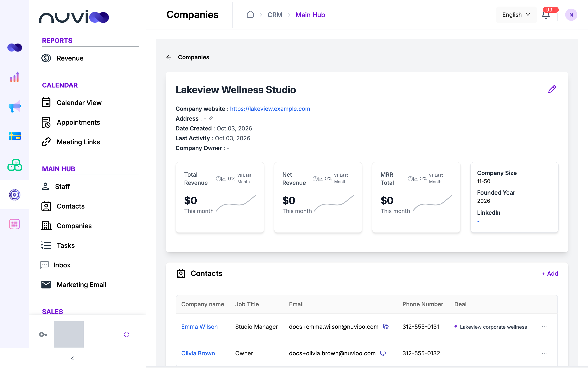Edit the Address field with small pencil icon
The height and width of the screenshot is (368, 588).
211,119
